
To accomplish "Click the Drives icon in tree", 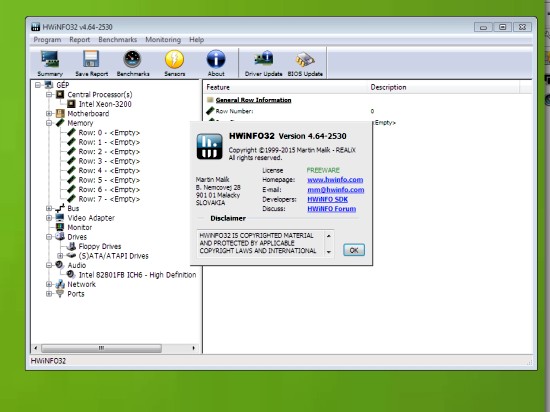I will [60, 237].
